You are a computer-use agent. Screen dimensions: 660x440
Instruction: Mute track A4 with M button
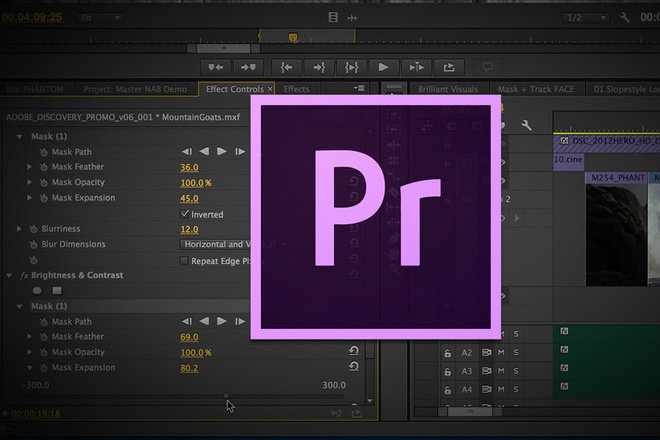[501, 389]
